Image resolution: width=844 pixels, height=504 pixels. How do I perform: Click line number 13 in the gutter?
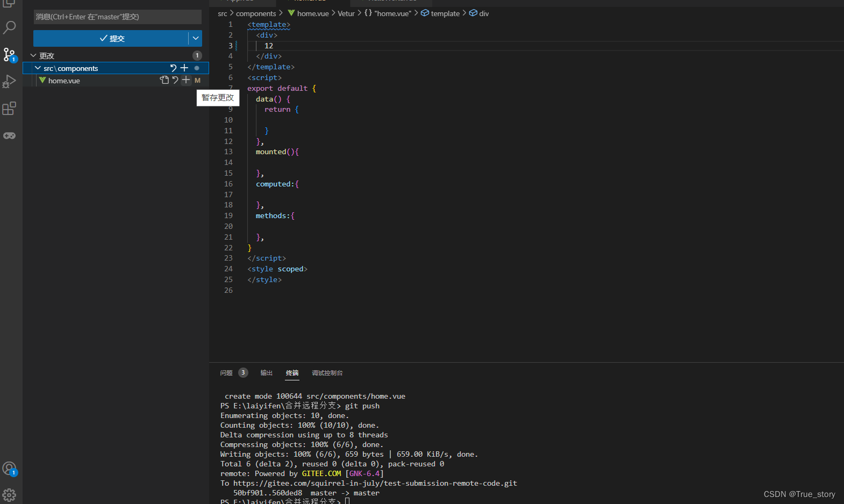point(228,152)
